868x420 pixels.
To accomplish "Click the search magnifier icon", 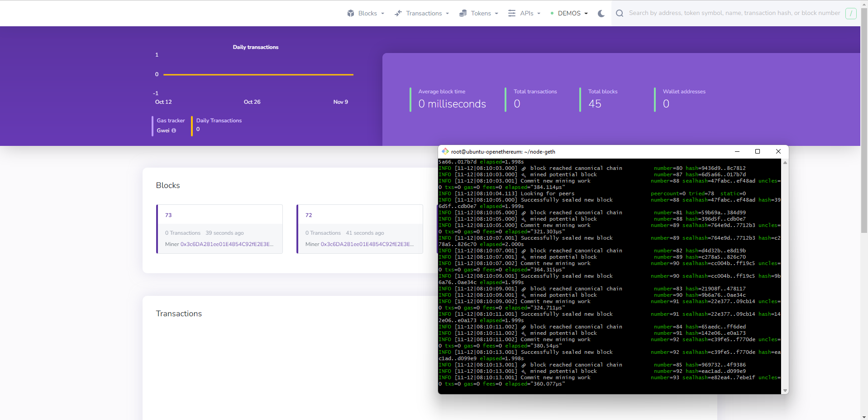I will point(619,13).
